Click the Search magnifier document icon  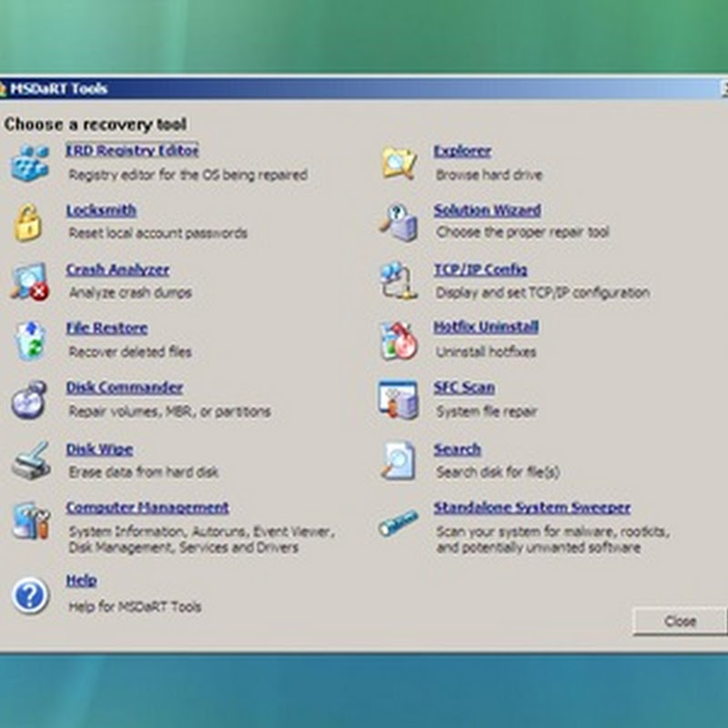398,460
